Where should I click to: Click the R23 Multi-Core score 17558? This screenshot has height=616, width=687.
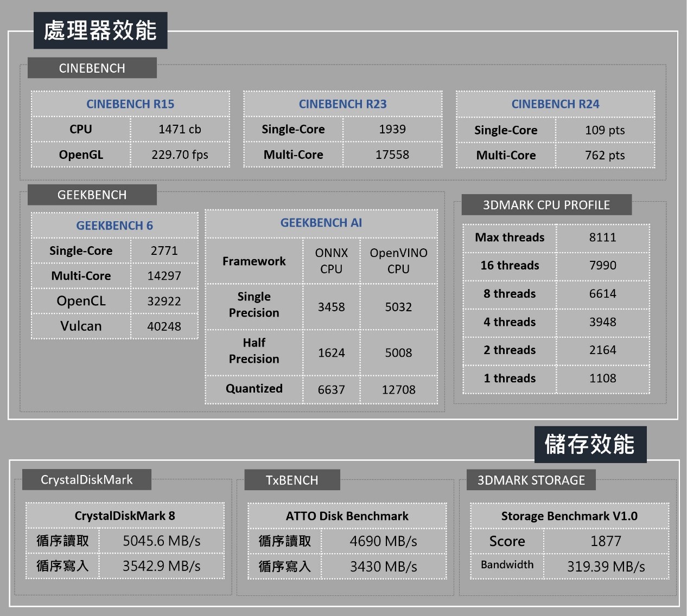point(392,155)
